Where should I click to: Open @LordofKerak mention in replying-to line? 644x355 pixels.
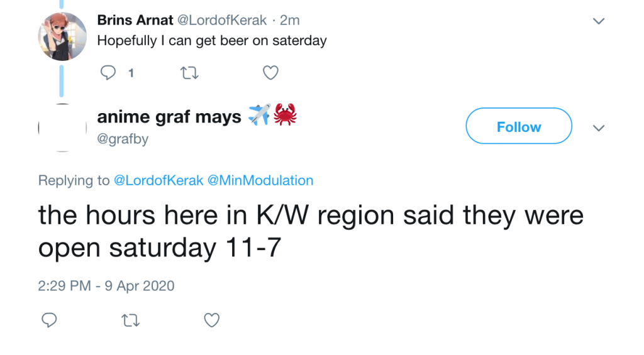pyautogui.click(x=158, y=180)
